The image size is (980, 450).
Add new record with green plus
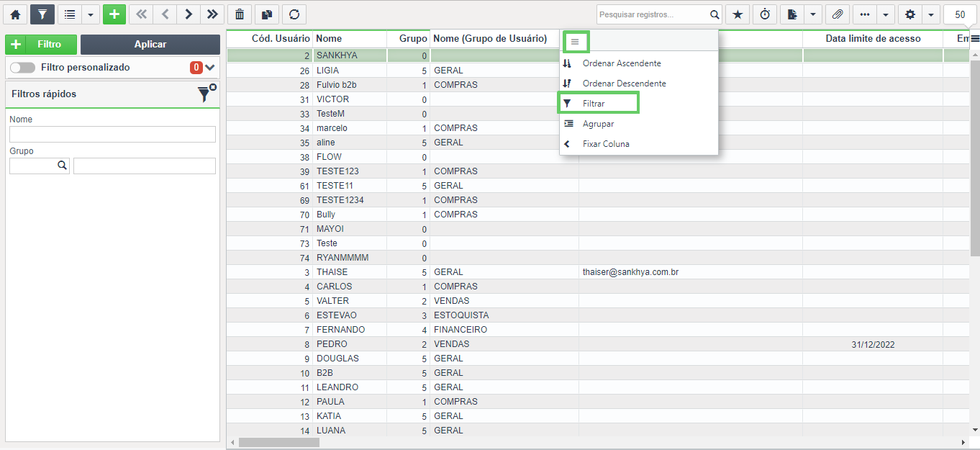pyautogui.click(x=114, y=14)
